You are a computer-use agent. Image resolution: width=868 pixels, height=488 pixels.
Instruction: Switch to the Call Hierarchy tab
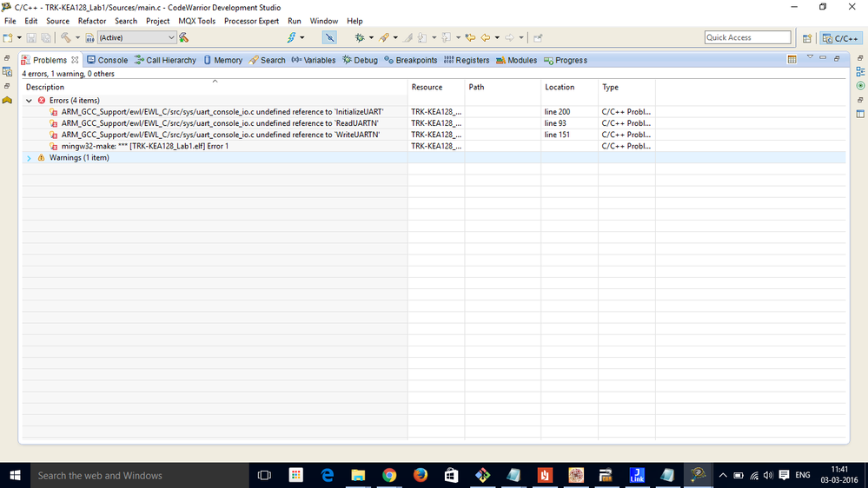(165, 60)
